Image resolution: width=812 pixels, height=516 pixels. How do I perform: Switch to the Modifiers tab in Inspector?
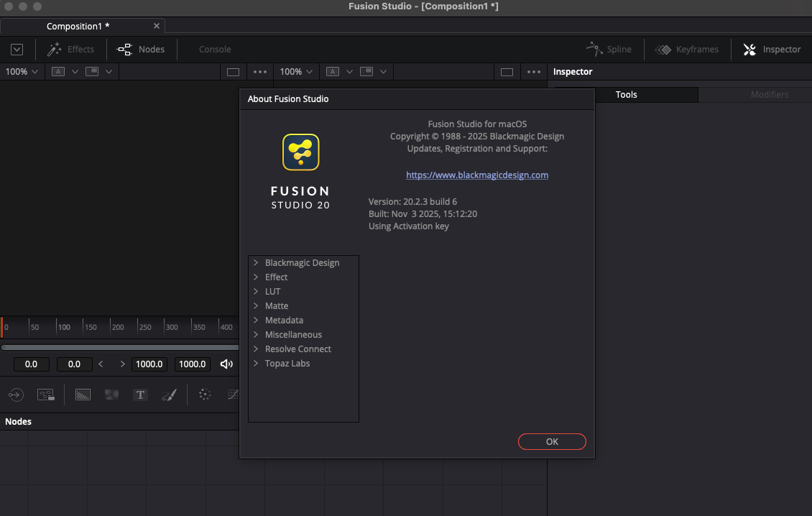point(769,95)
